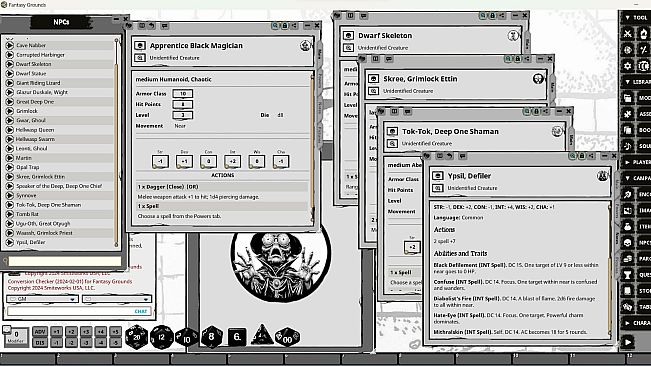This screenshot has width=651, height=366.
Task: Switch to Powers tab in Ypsil window
Action: tap(617, 210)
